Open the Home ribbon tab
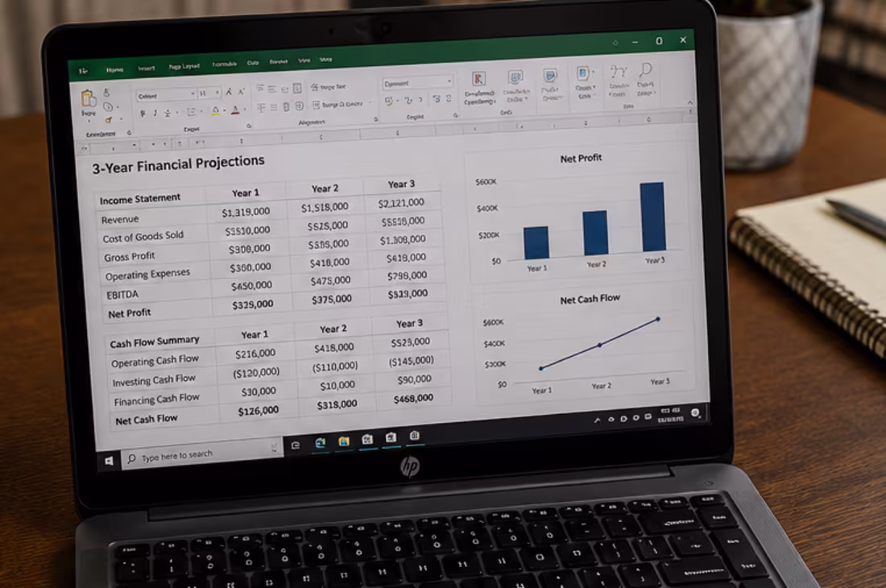886x588 pixels. [114, 69]
